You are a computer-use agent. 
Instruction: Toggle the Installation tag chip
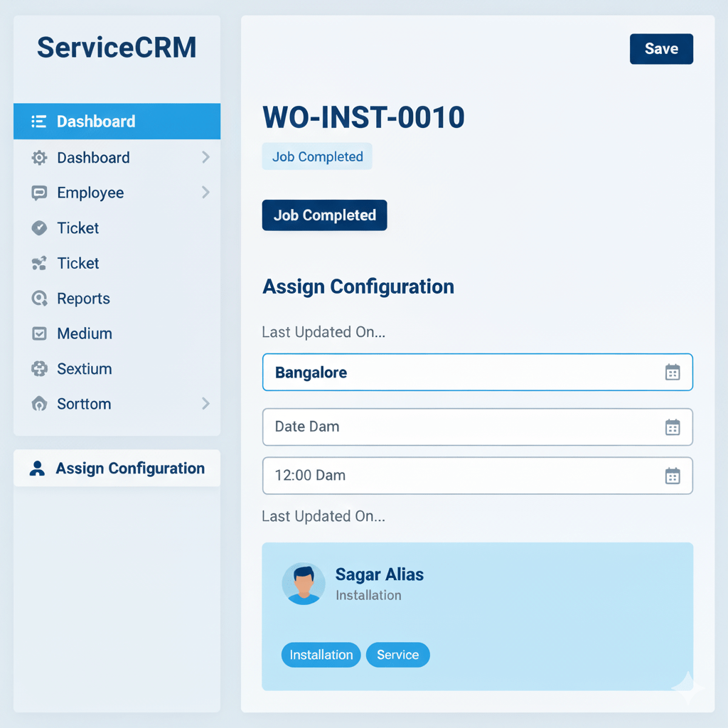point(321,655)
